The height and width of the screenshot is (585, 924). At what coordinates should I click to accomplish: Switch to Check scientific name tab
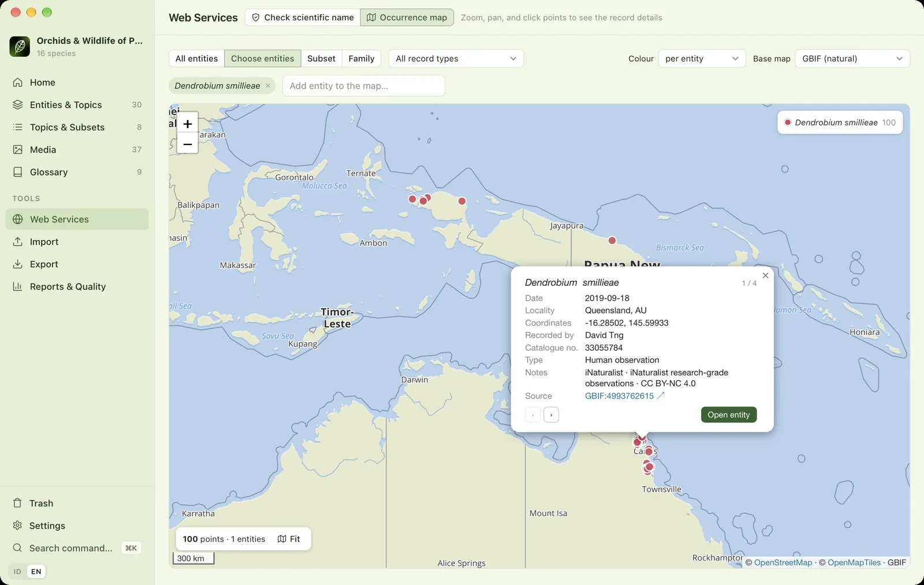pos(303,18)
